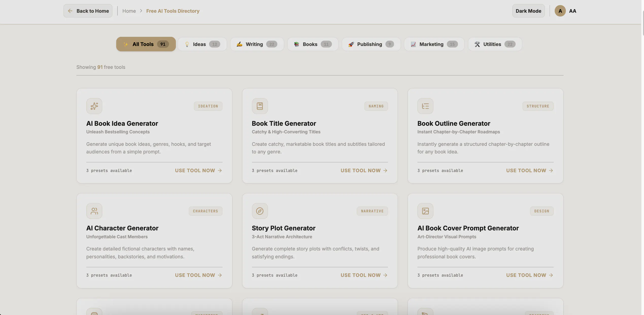Click '3 presets available' on Book Title Generator
This screenshot has height=315, width=644.
click(x=275, y=171)
